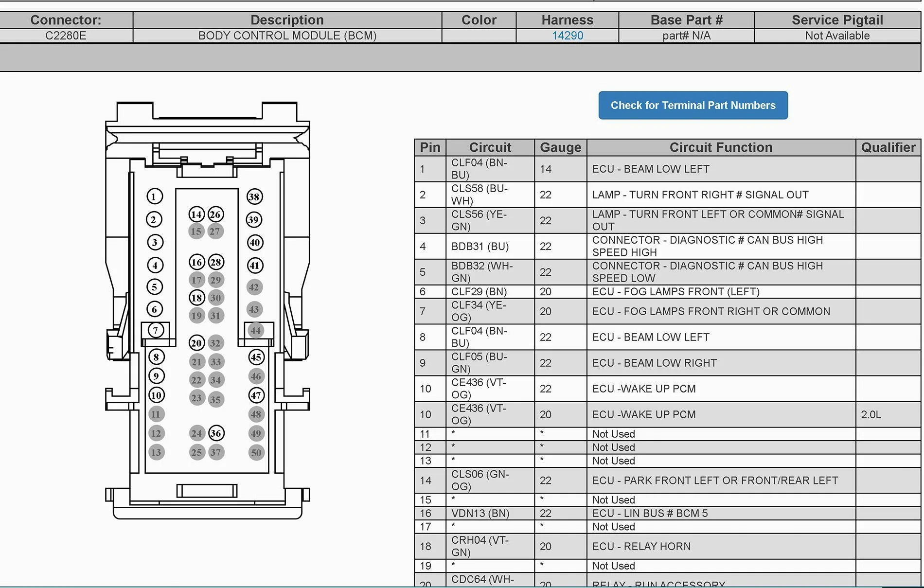This screenshot has height=588, width=924.
Task: Click pin 26 in connector diagram
Action: pyautogui.click(x=216, y=214)
